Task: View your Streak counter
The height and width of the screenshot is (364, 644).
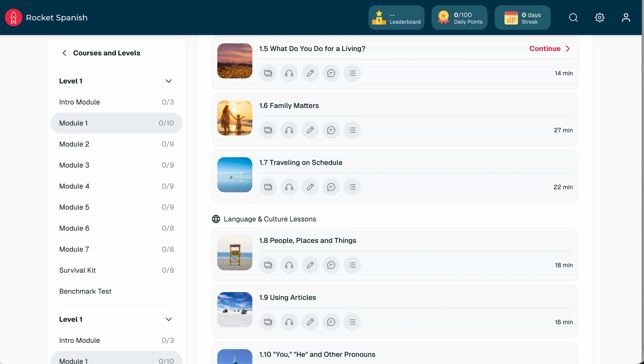Action: tap(522, 17)
